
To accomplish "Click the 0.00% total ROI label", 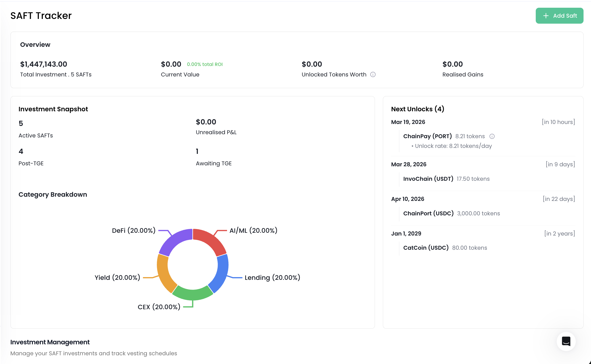I will click(205, 64).
